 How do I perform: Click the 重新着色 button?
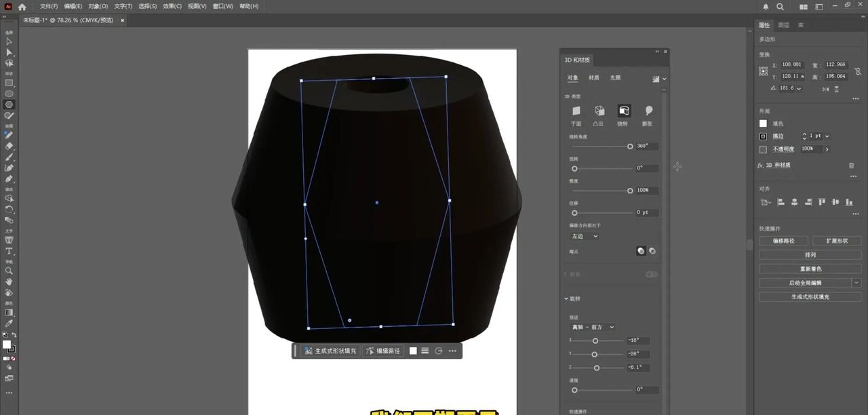point(810,269)
